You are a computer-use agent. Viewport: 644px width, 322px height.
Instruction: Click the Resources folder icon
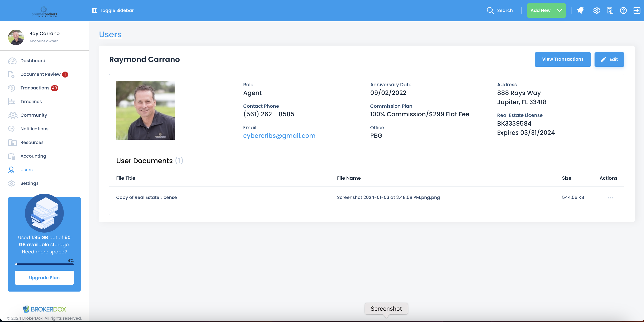tap(12, 142)
